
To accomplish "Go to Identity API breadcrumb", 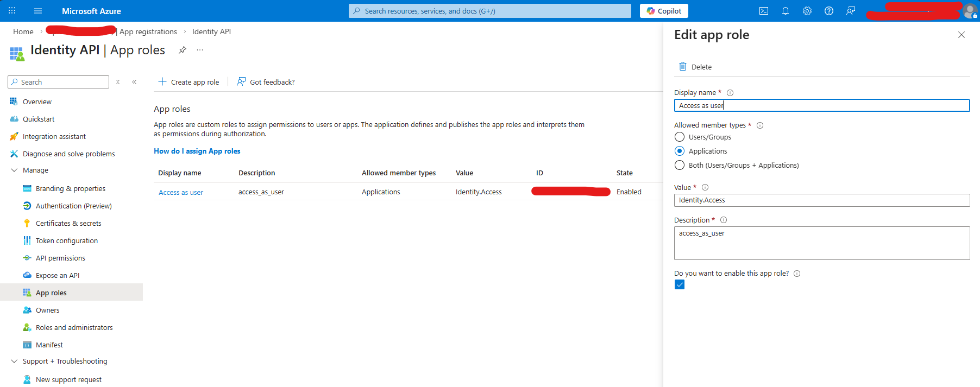I will pos(211,31).
